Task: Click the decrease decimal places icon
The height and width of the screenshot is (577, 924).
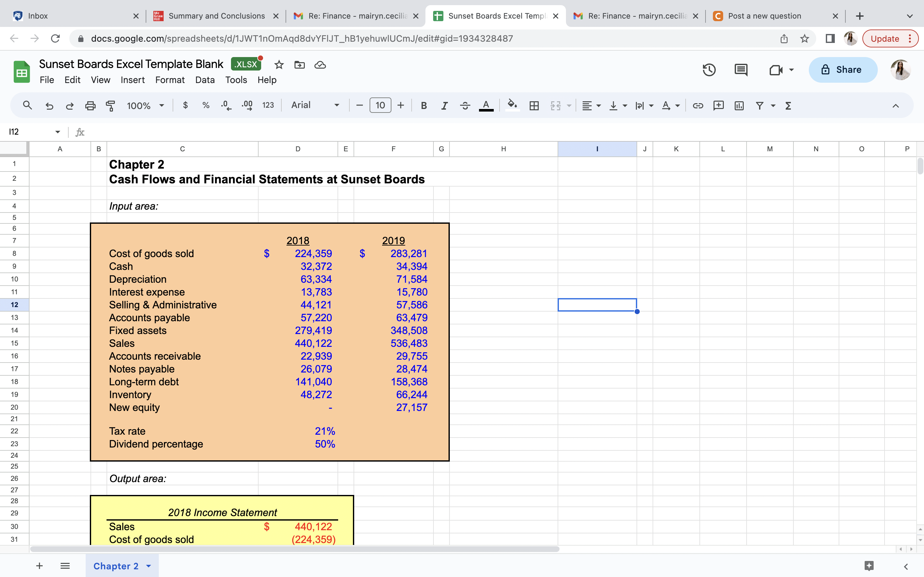Action: [226, 106]
